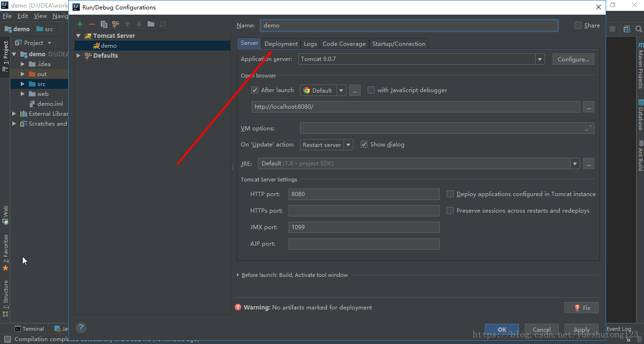Open the Project Structure toolbar icon in the main window

pos(626,29)
